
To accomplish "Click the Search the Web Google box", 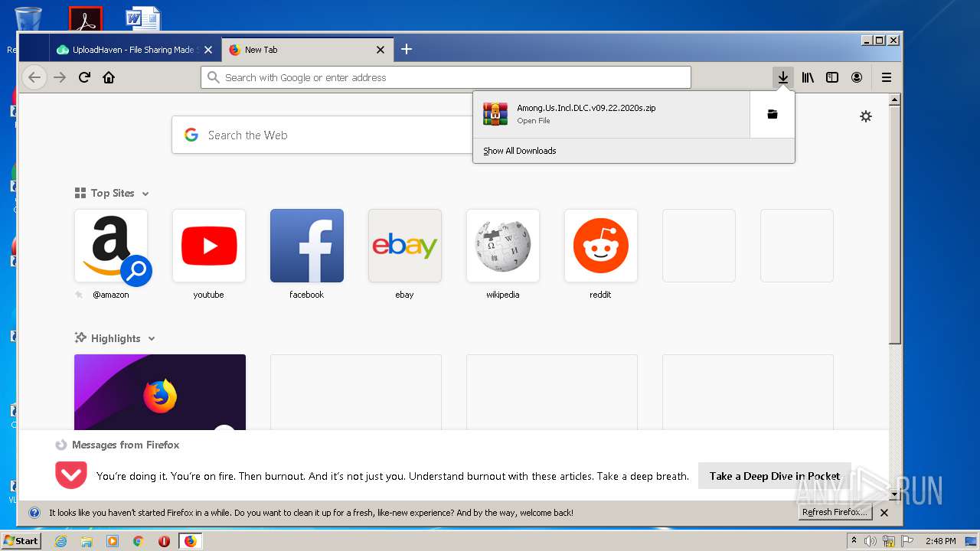I will tap(322, 135).
